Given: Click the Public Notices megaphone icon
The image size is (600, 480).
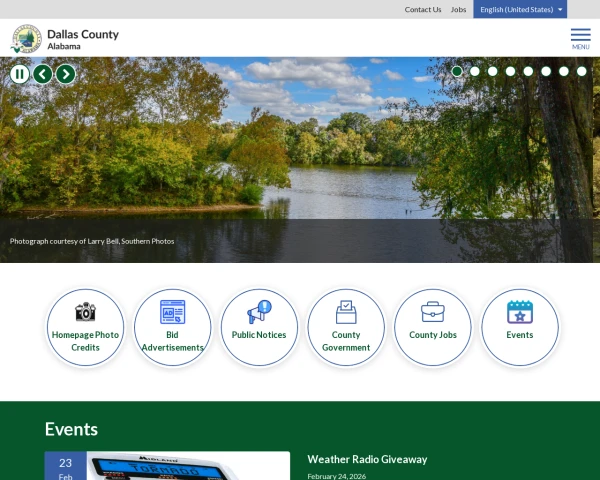Looking at the screenshot, I should 259,312.
